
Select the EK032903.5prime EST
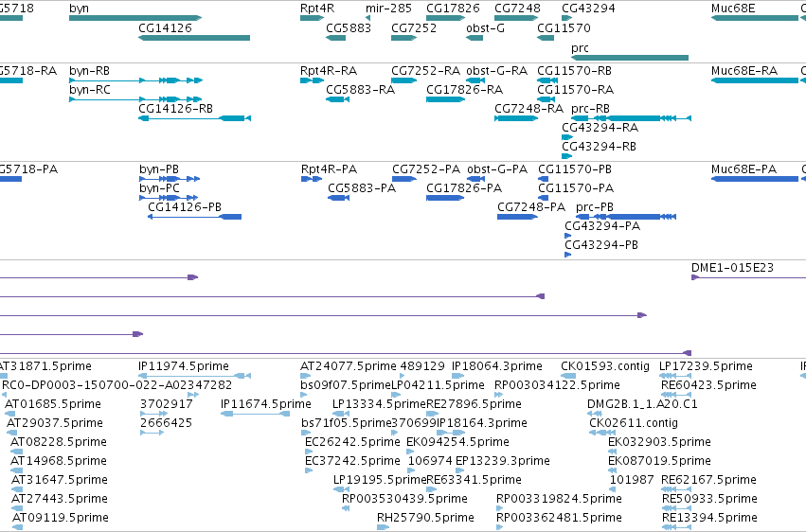613,452
